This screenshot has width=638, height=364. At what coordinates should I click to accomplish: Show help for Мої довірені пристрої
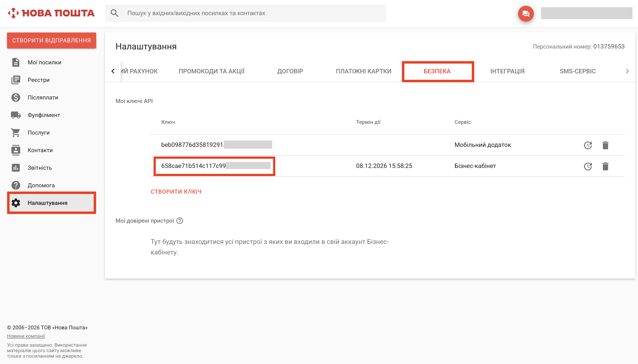(180, 221)
